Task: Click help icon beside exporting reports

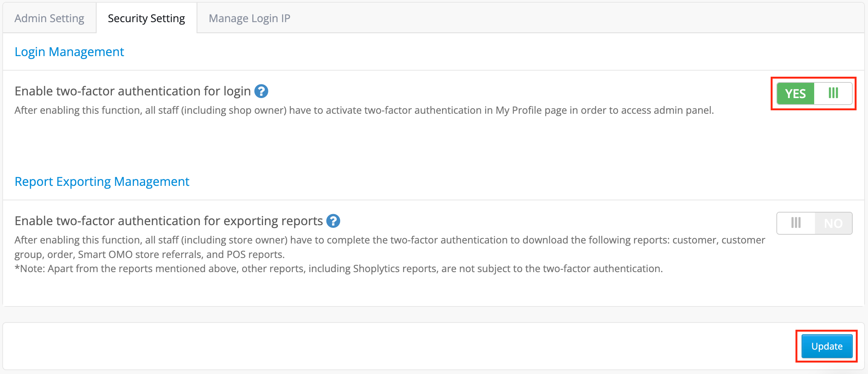Action: 333,221
